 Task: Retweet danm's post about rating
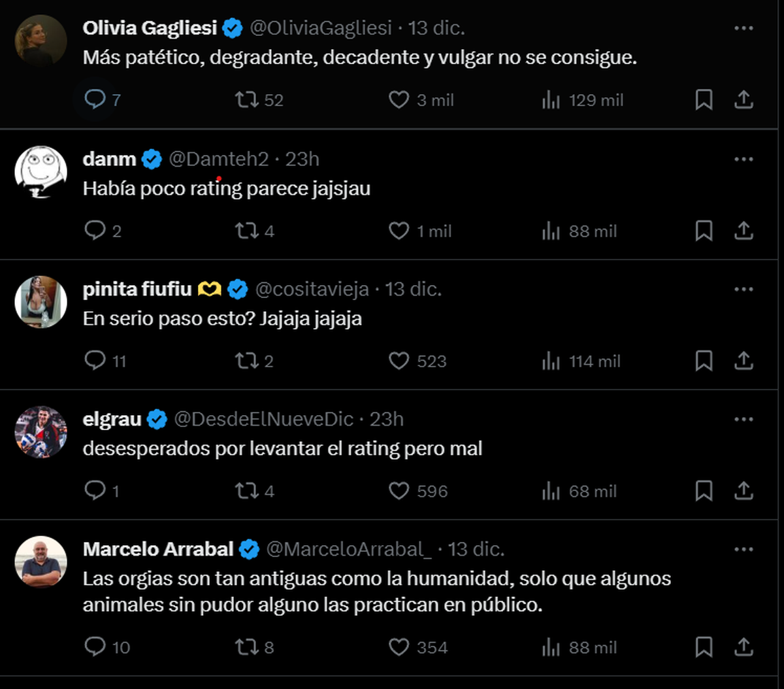[247, 231]
